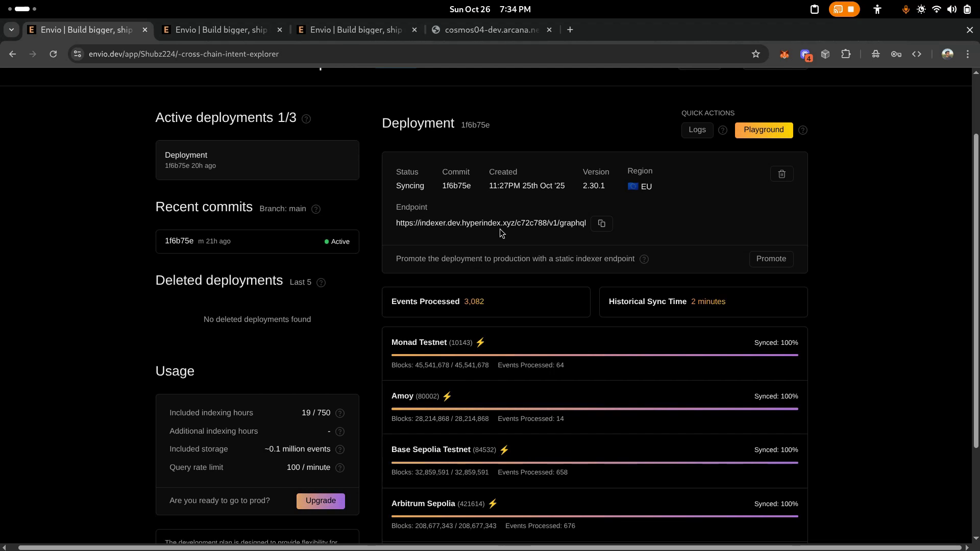Delete the deployment using the trash icon
This screenshot has height=551, width=980.
coord(781,174)
